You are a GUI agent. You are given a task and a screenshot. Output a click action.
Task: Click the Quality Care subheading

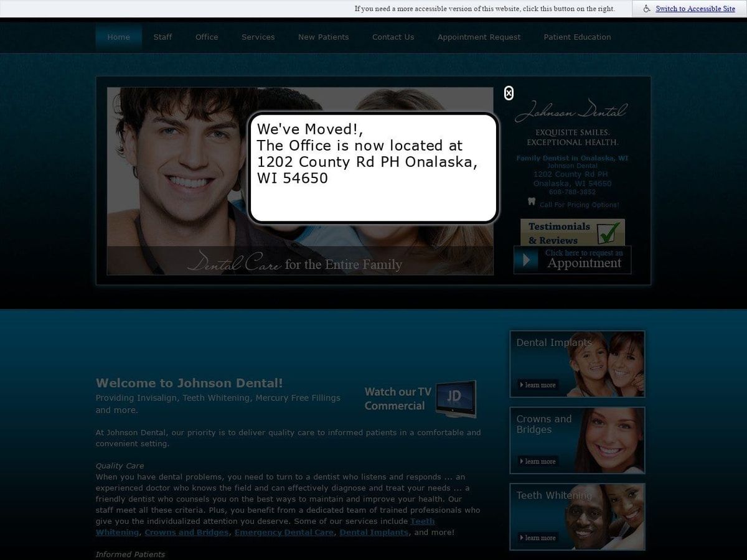point(120,465)
